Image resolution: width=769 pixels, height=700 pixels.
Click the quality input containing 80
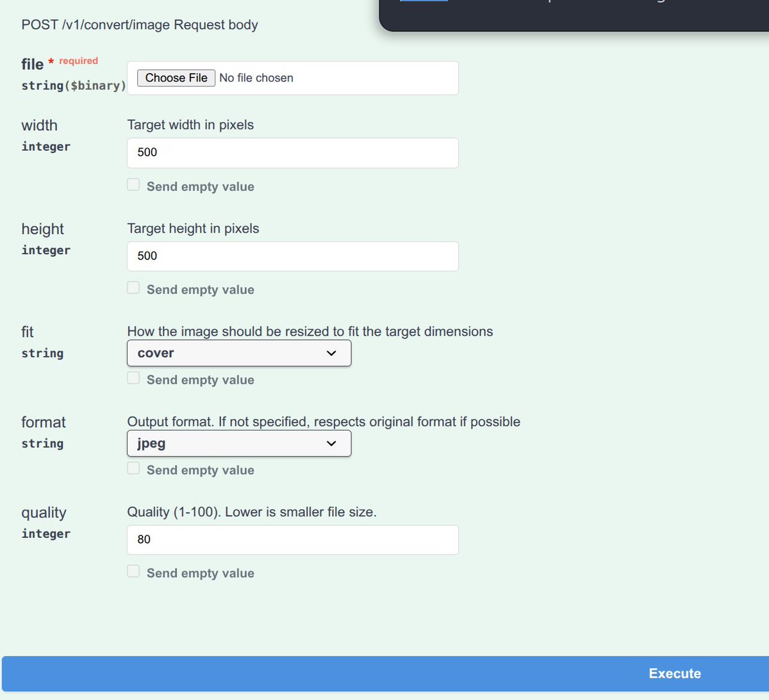click(292, 539)
